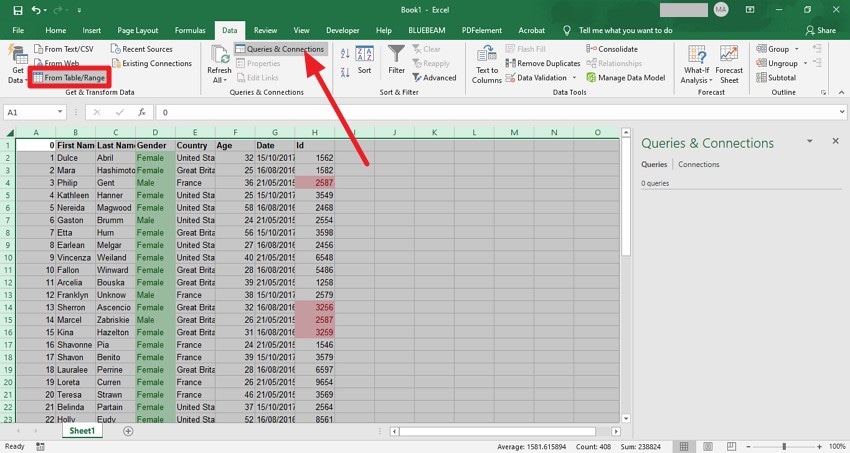Open Ribbon Display Options button
Screen dimensions: 850x453
click(750, 10)
